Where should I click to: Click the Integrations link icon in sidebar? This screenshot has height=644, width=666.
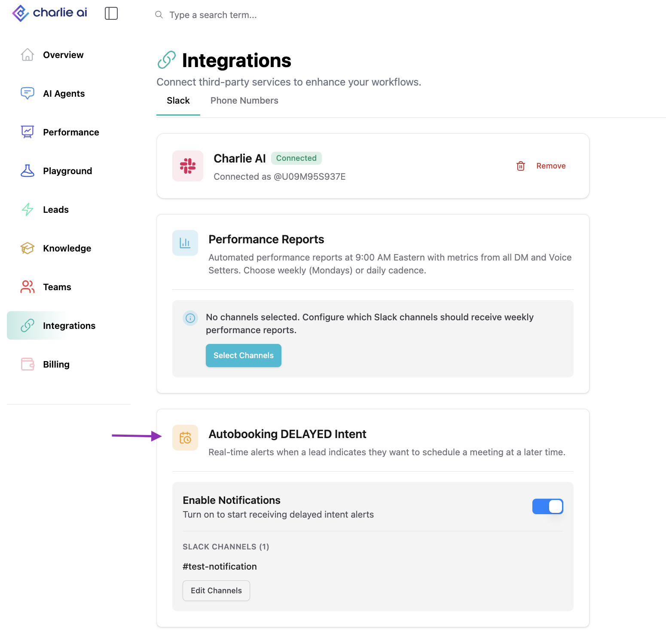[27, 325]
